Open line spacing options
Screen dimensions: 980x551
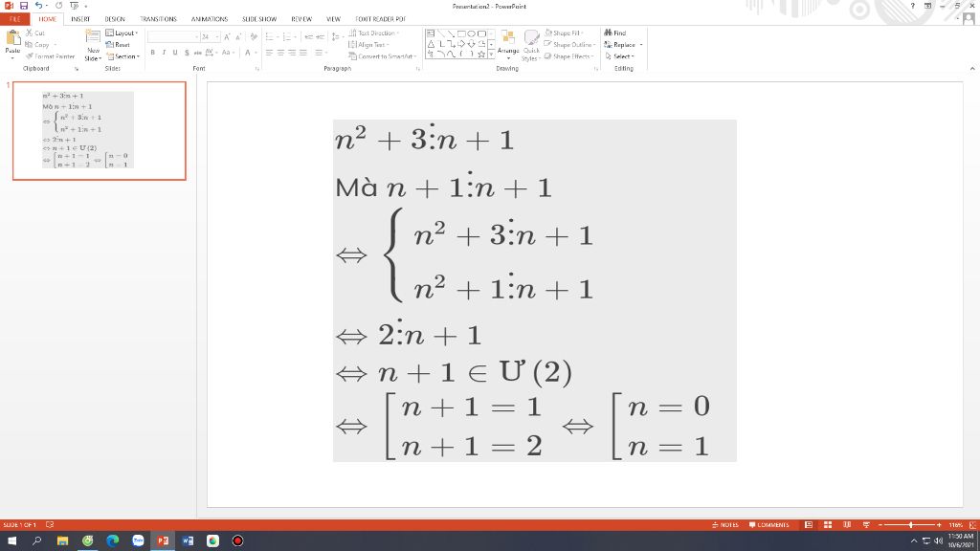click(336, 37)
